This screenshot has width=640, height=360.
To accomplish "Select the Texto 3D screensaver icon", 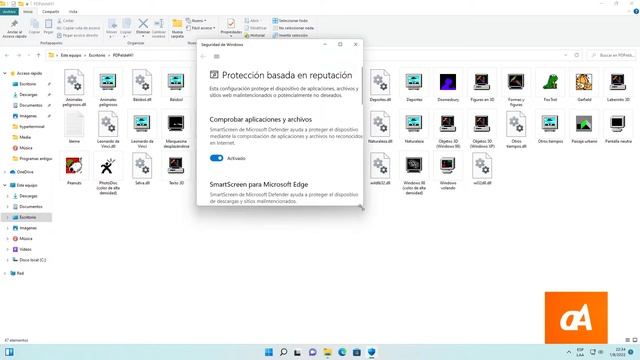I will click(x=176, y=165).
